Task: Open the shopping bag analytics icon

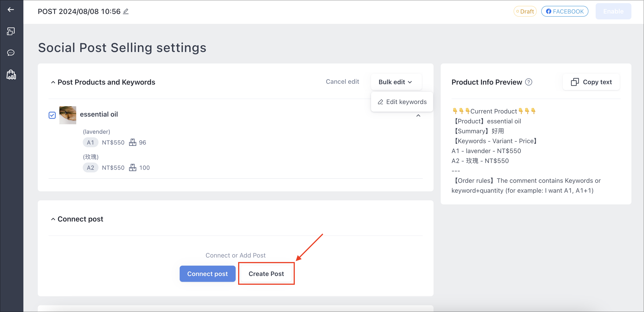Action: tap(11, 75)
